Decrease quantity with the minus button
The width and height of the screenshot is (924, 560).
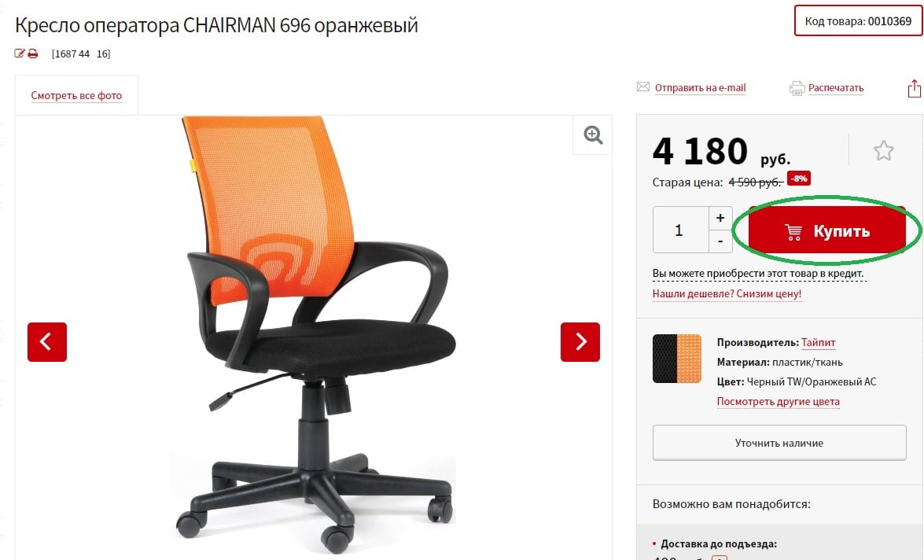pos(720,241)
